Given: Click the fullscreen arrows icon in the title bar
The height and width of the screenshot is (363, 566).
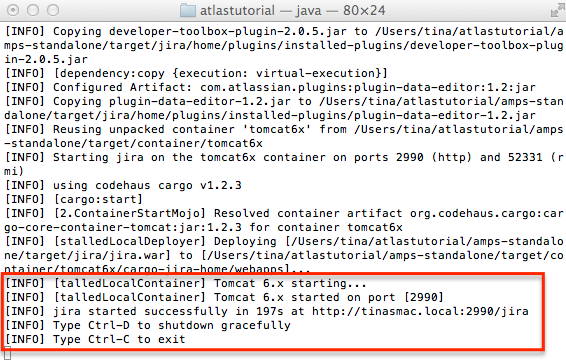Looking at the screenshot, I should pyautogui.click(x=557, y=11).
